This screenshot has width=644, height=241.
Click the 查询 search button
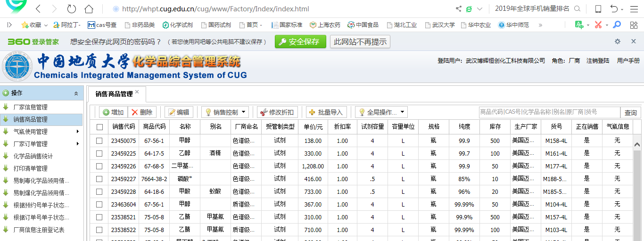pyautogui.click(x=630, y=113)
